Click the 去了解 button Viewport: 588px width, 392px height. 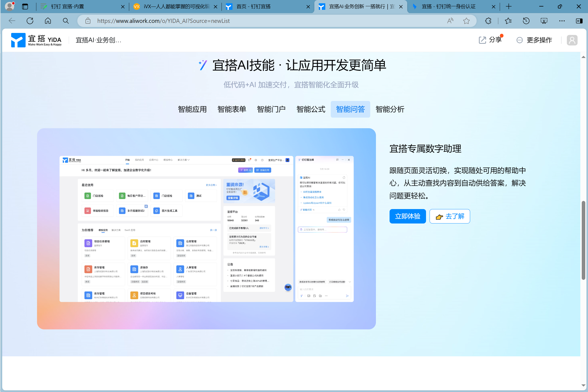tap(450, 216)
